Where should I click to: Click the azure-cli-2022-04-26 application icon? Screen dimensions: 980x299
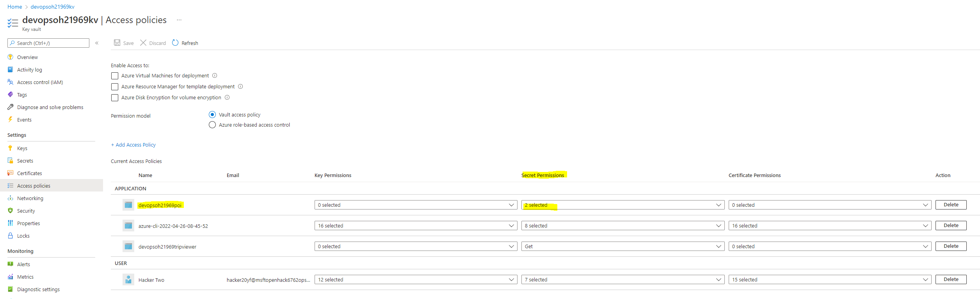coord(128,226)
